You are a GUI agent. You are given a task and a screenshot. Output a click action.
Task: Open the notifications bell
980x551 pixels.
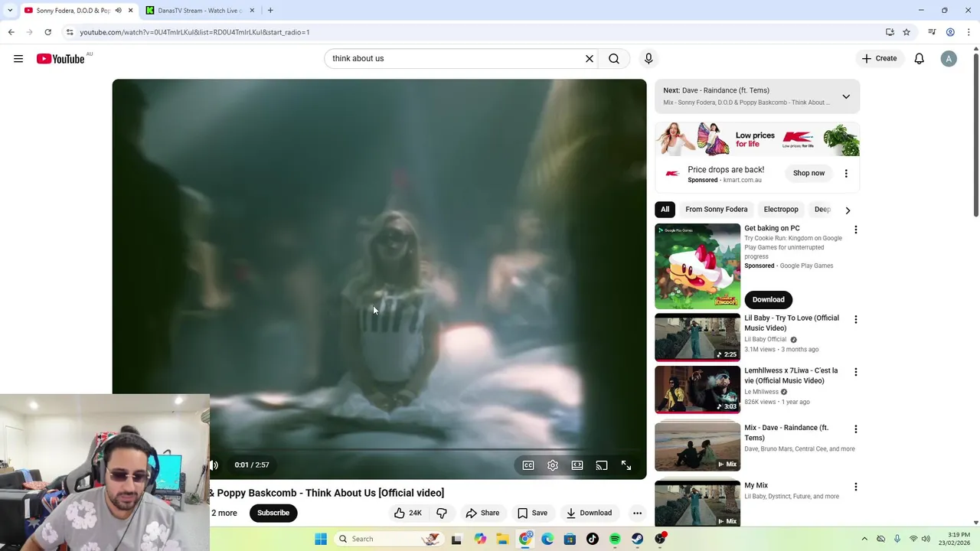920,59
